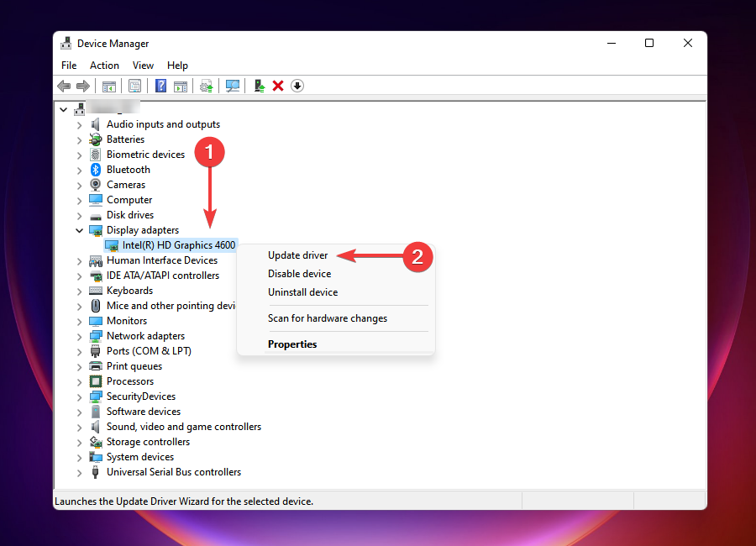This screenshot has width=756, height=546.
Task: Expand the Monitors node
Action: 80,321
